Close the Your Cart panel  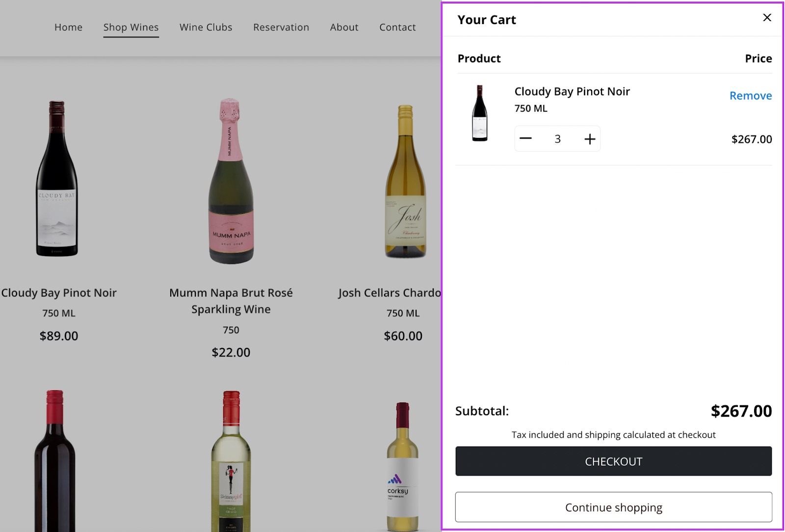(x=767, y=18)
